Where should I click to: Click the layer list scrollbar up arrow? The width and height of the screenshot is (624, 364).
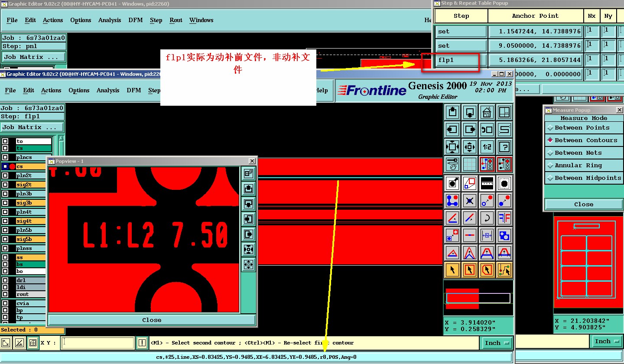click(62, 138)
